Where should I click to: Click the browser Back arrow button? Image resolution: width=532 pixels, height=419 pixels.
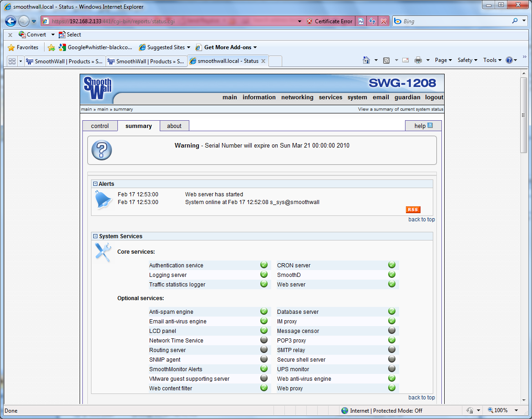click(10, 21)
